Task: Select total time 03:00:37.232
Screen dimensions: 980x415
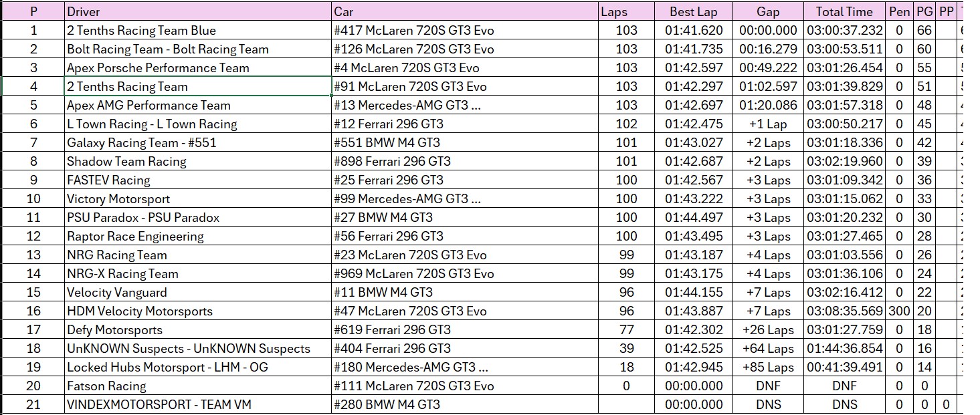Action: point(845,30)
